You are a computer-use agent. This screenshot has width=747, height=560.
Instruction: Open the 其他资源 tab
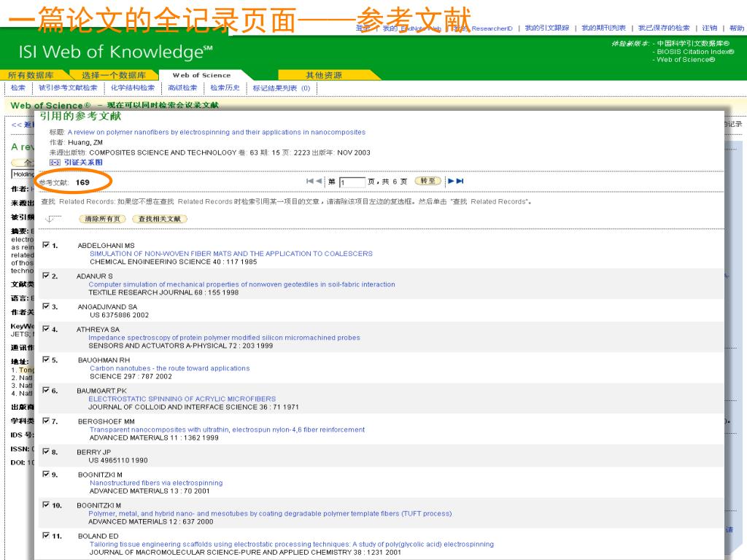pyautogui.click(x=324, y=75)
